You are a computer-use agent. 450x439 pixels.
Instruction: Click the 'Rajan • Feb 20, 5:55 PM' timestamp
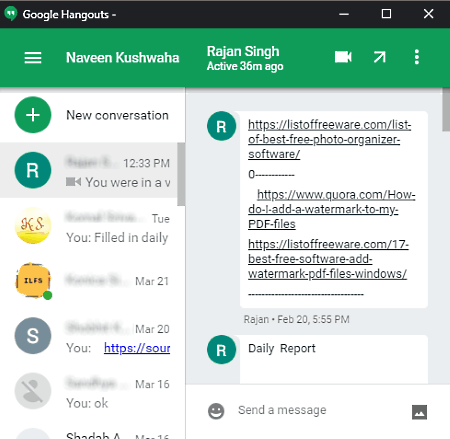pyautogui.click(x=296, y=319)
